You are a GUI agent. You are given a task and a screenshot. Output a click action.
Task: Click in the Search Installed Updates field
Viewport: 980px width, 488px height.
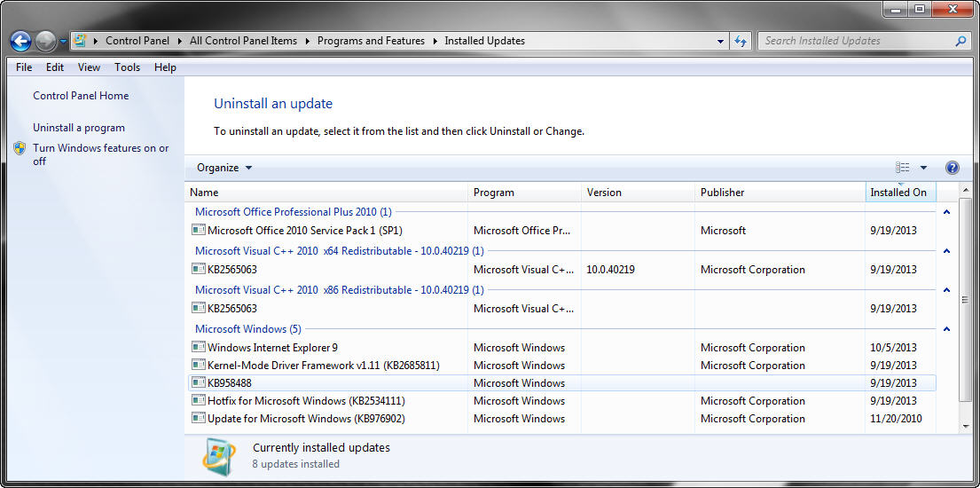(x=856, y=42)
